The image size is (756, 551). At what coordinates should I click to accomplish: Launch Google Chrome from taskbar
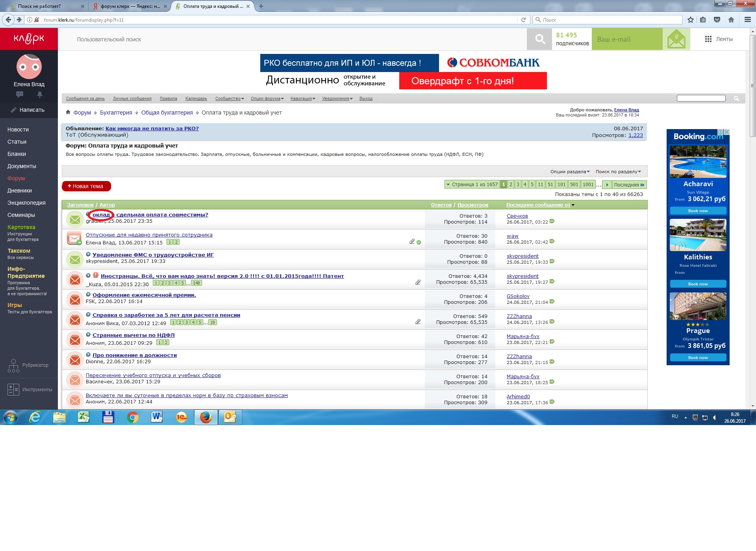pos(133,417)
